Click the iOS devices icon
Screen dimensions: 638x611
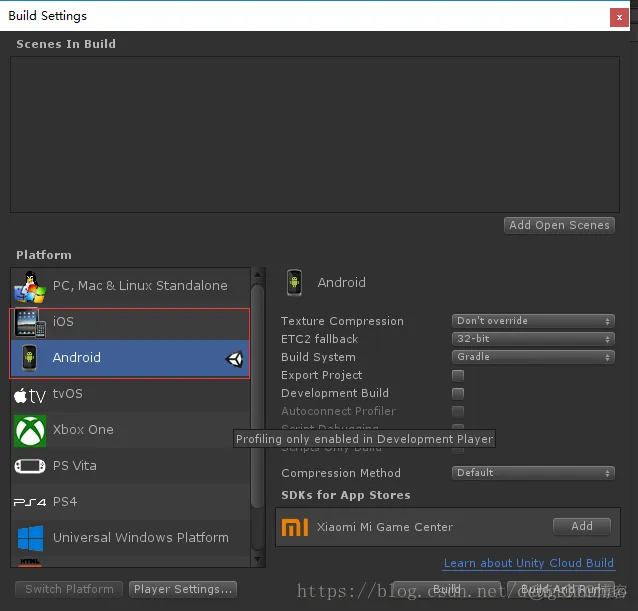tap(30, 323)
